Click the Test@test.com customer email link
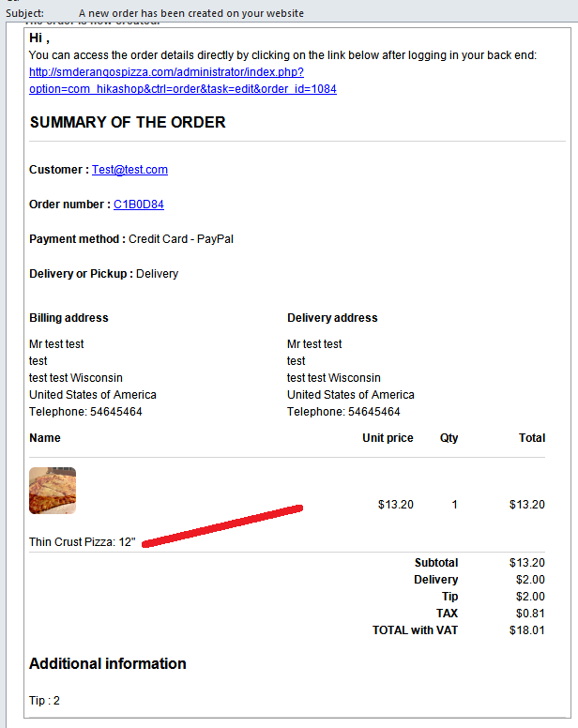The width and height of the screenshot is (578, 728). (129, 170)
